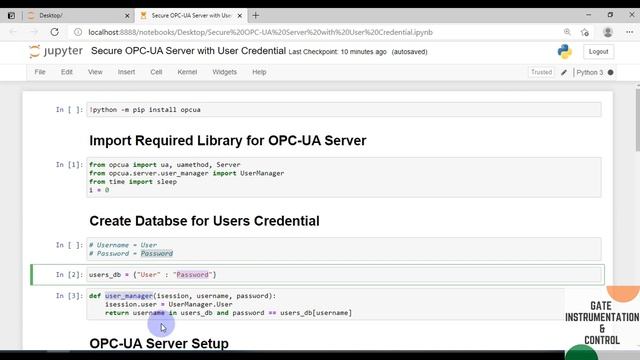
Task: Close the Desktop/ tab
Action: coord(127,16)
